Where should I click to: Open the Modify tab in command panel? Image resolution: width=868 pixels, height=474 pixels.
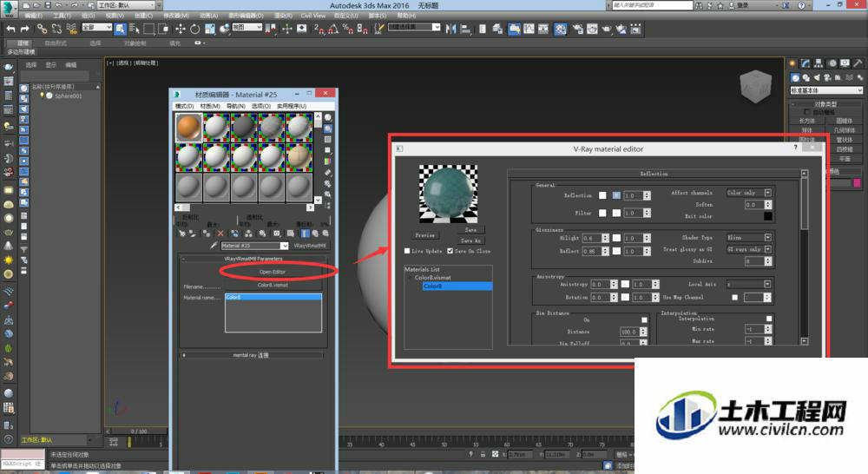806,63
